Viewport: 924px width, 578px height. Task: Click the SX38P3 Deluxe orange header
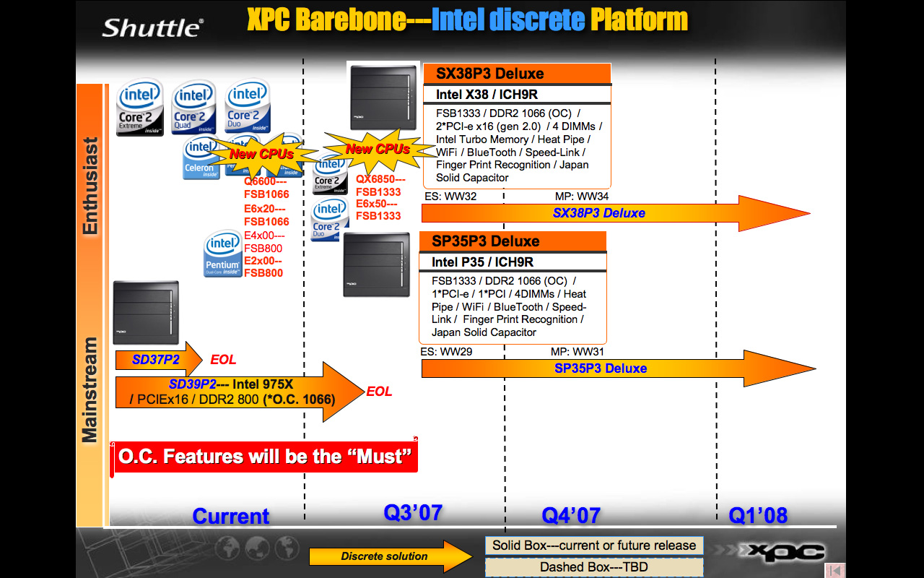tap(517, 74)
